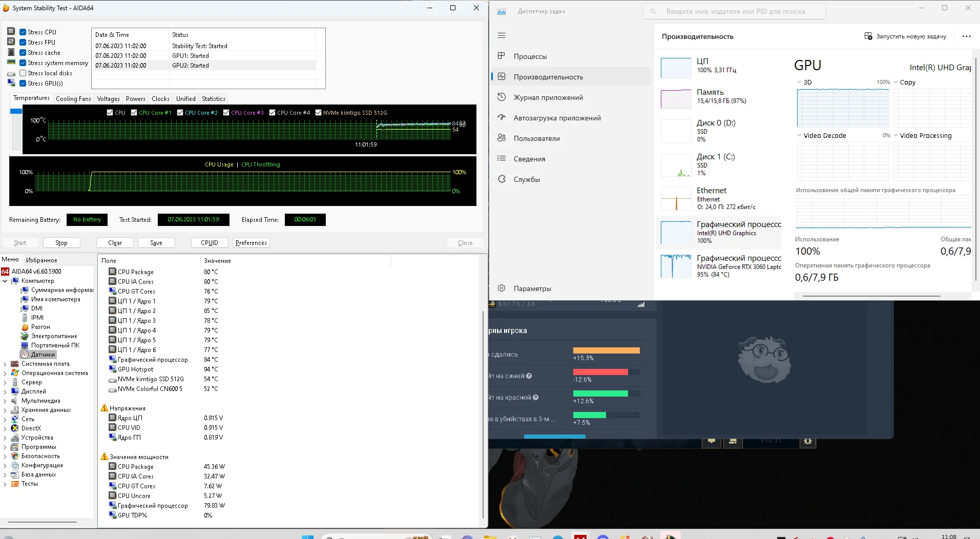Open the App history page icon
This screenshot has width=980, height=539.
502,97
